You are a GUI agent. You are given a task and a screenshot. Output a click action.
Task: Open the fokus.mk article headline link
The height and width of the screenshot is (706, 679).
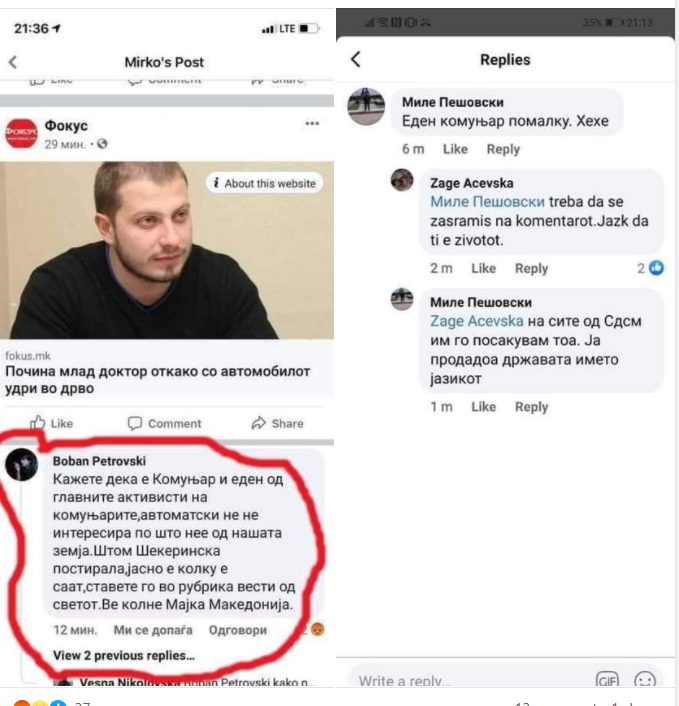tap(158, 380)
